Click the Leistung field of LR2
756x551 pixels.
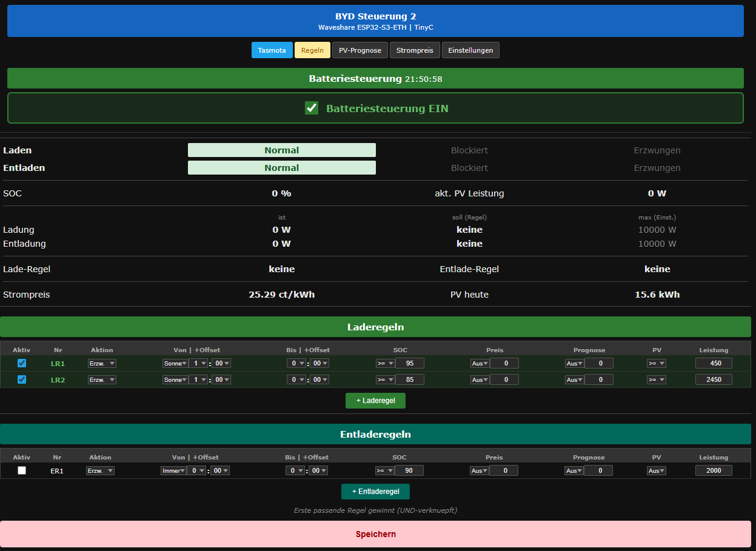[x=714, y=379]
